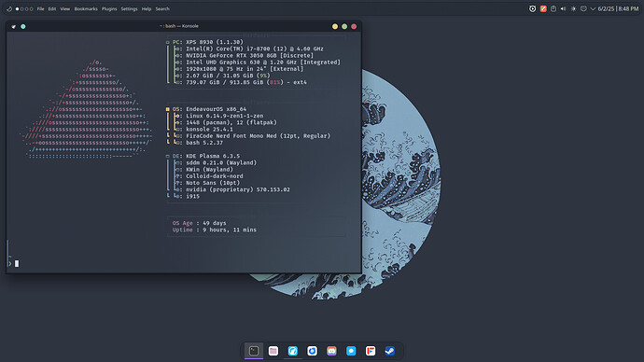This screenshot has height=362, width=644.
Task: Open the brightness tray icon
Action: pyautogui.click(x=573, y=8)
